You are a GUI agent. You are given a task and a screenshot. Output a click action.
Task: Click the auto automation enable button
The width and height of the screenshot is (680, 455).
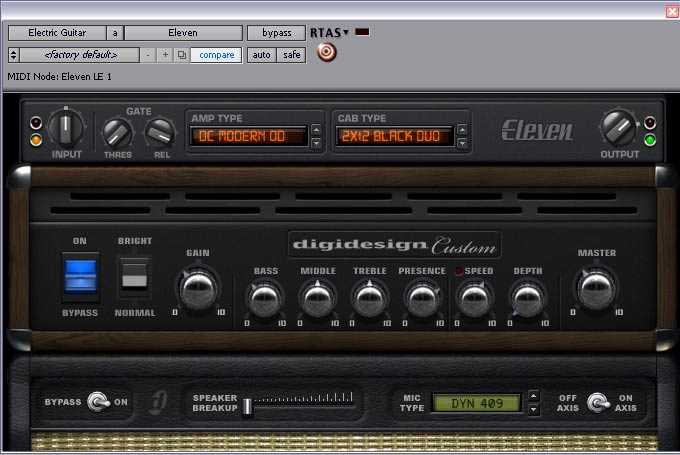[262, 55]
